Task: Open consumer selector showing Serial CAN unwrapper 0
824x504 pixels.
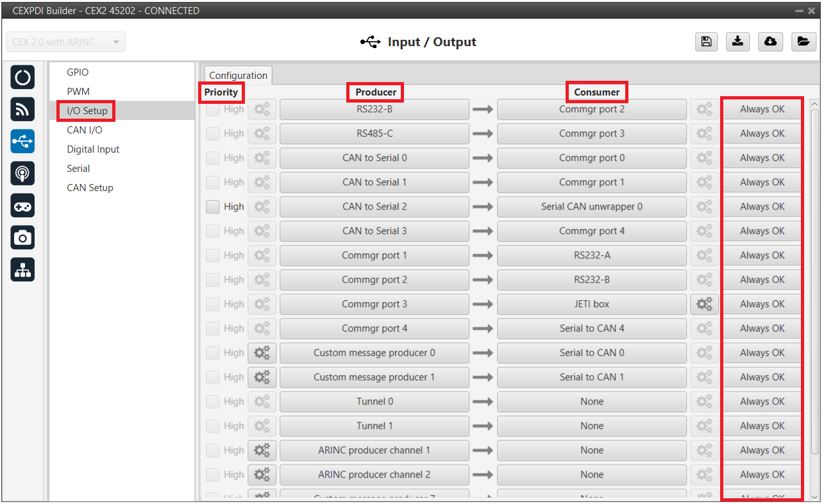Action: (x=591, y=206)
